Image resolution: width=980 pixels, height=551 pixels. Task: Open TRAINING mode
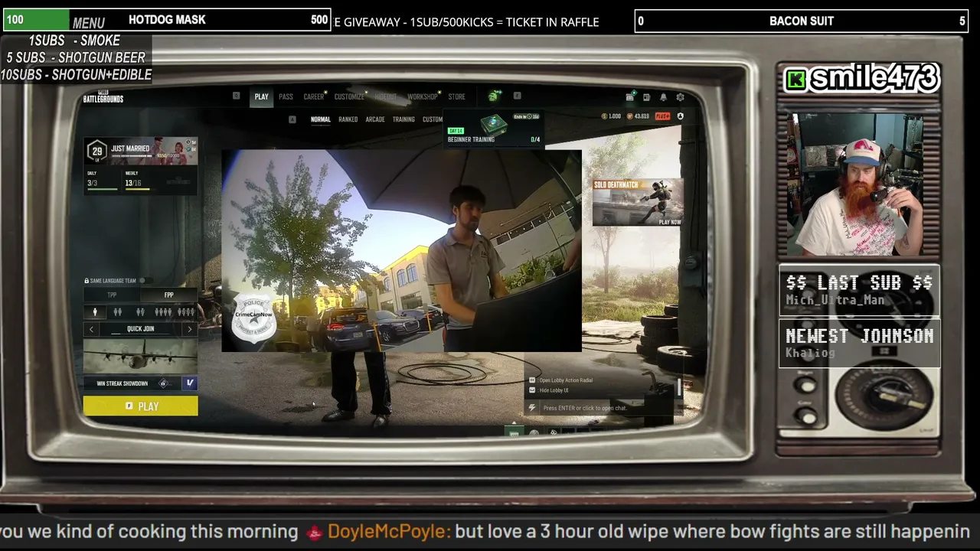coord(403,119)
